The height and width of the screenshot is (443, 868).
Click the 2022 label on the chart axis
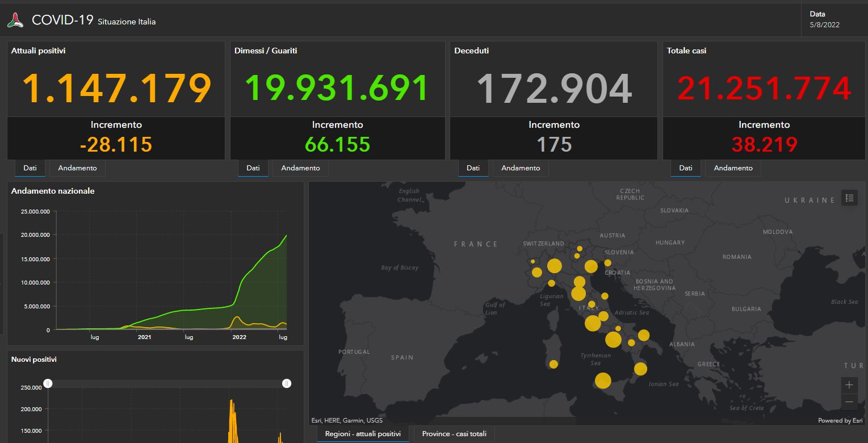(x=239, y=337)
